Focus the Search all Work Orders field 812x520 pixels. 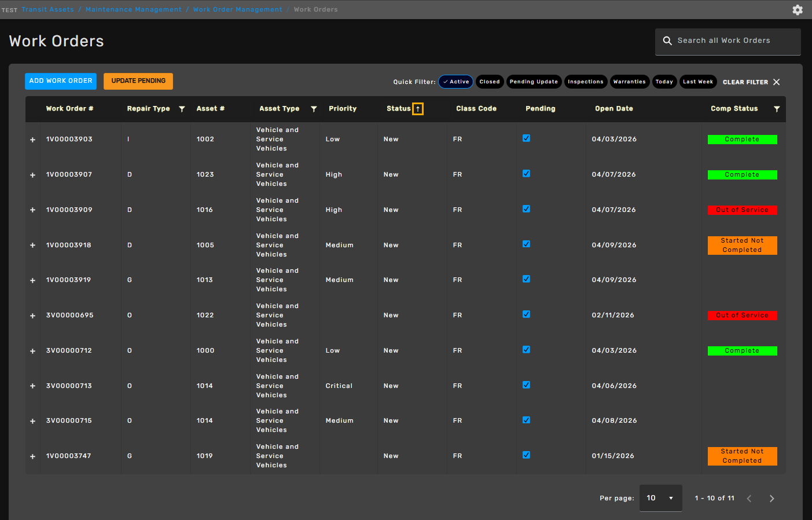tap(728, 42)
